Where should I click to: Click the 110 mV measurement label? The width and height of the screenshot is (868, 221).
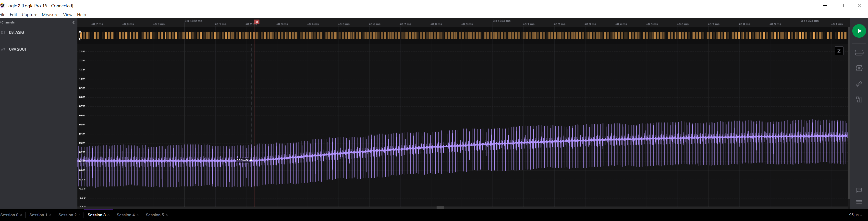(x=243, y=160)
